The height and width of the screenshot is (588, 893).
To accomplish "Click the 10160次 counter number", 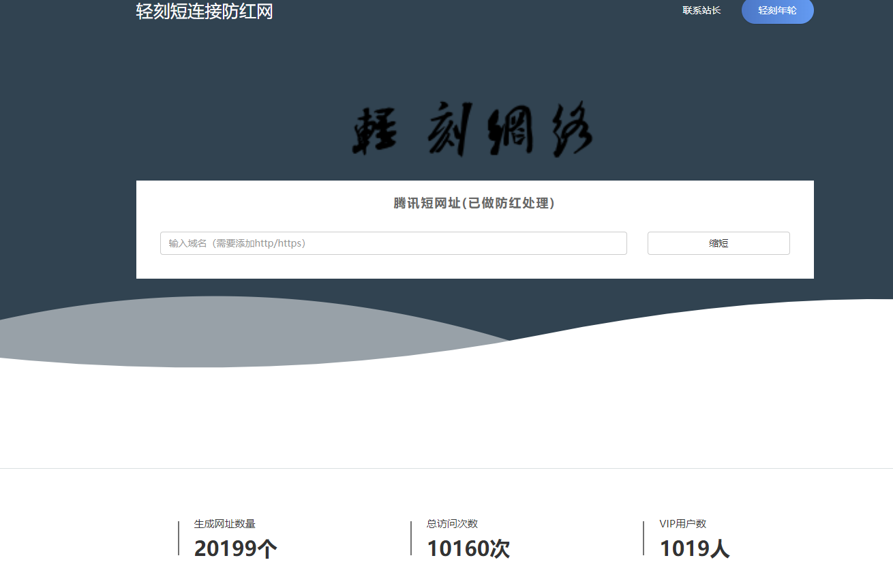I will click(468, 548).
